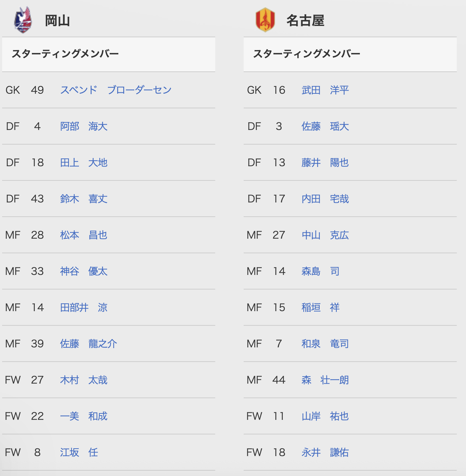View 内田 宅哉 player details
This screenshot has height=476, width=466.
click(325, 199)
